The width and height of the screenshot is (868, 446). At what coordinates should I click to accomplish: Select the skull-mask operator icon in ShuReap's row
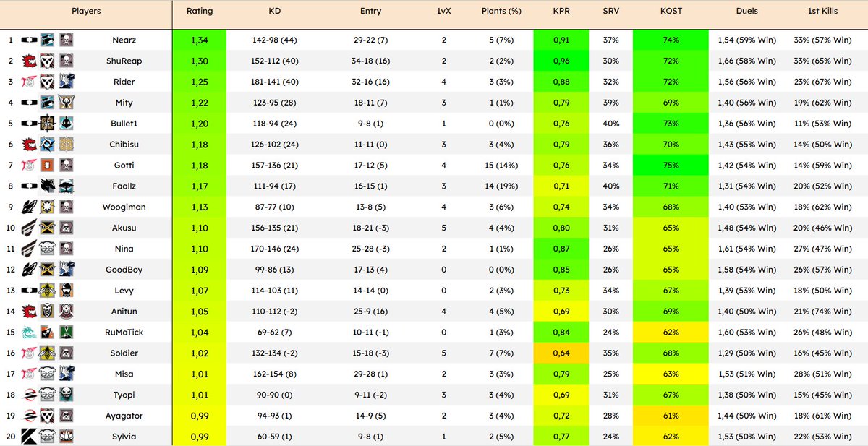click(x=48, y=61)
